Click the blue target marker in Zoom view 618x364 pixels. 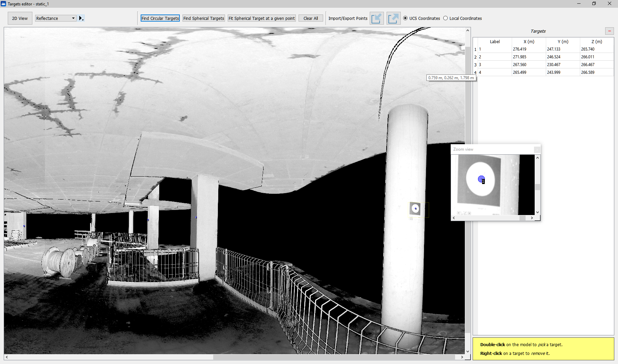(481, 179)
